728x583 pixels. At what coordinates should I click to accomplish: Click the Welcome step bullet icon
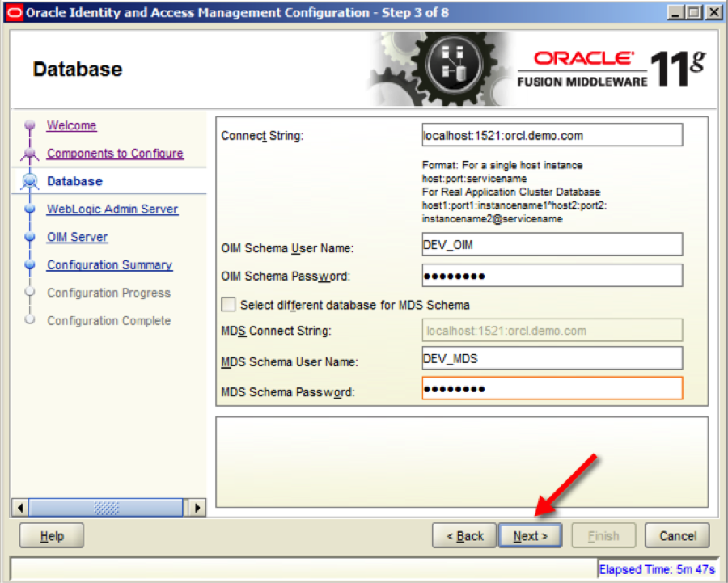[29, 125]
